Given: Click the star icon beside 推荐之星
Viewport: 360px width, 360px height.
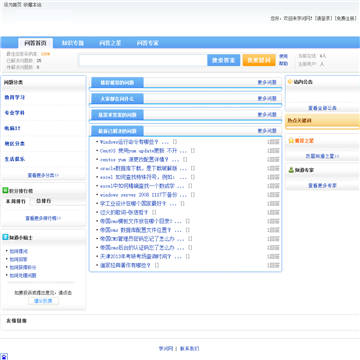Looking at the screenshot, I should pyautogui.click(x=291, y=140).
